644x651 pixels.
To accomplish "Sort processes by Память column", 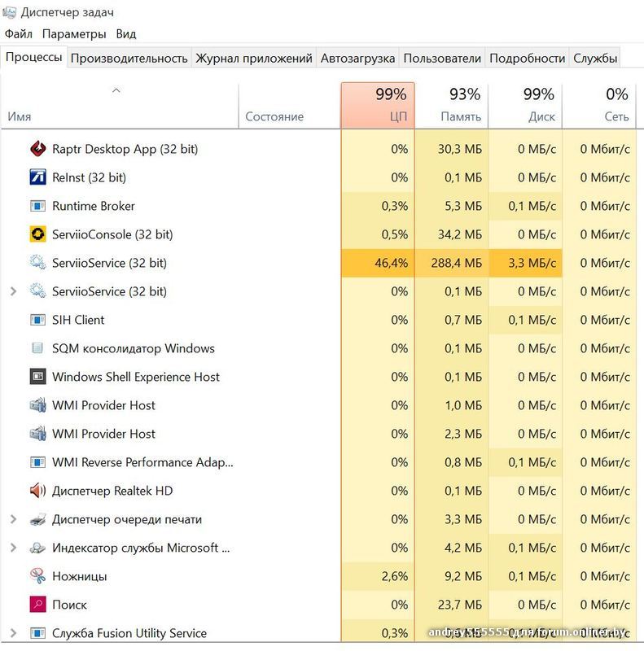I will coord(452,106).
